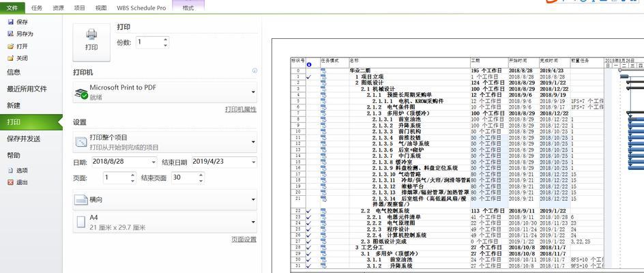
Task: Click the A4 paper icon
Action: pos(81,222)
